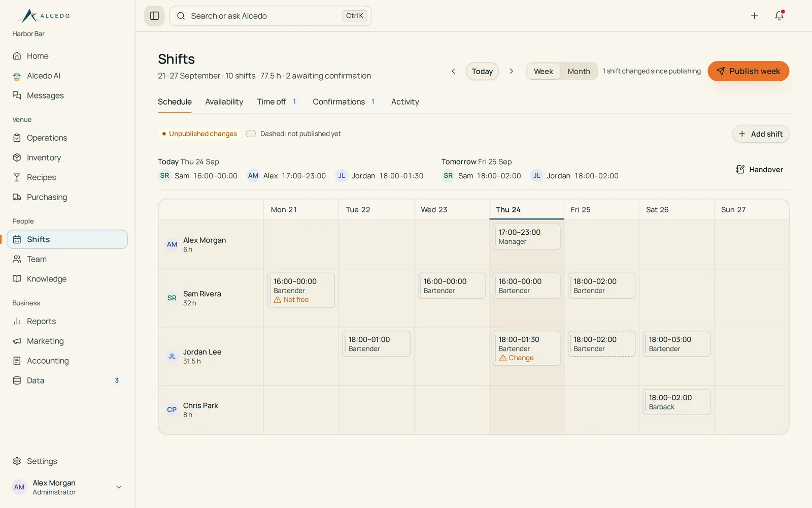The image size is (812, 508).
Task: Click Data badge showing 3
Action: pos(117,380)
